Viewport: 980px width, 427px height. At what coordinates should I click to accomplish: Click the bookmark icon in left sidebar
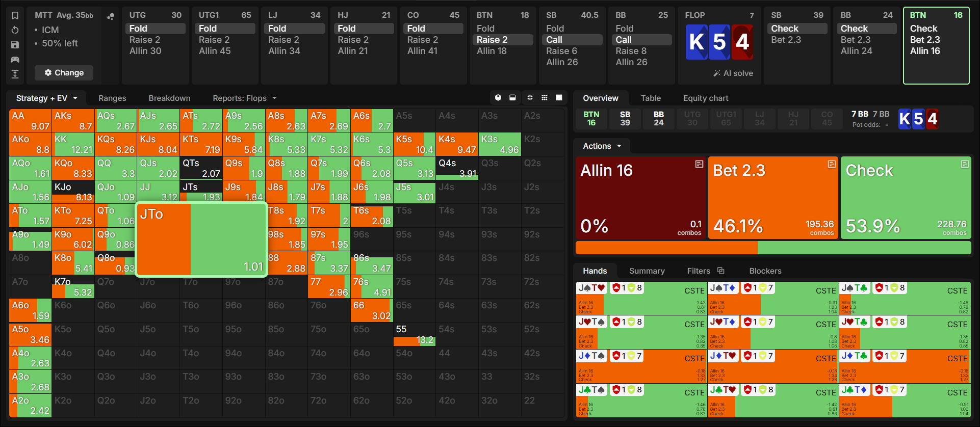coord(15,15)
